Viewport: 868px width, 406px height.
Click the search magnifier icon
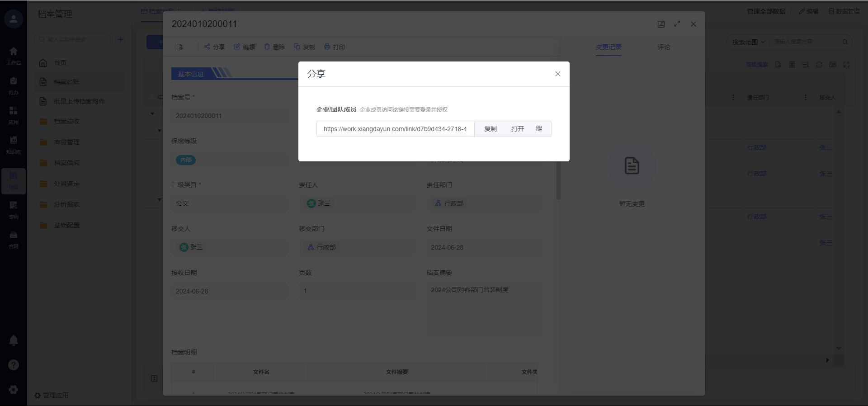click(x=845, y=42)
